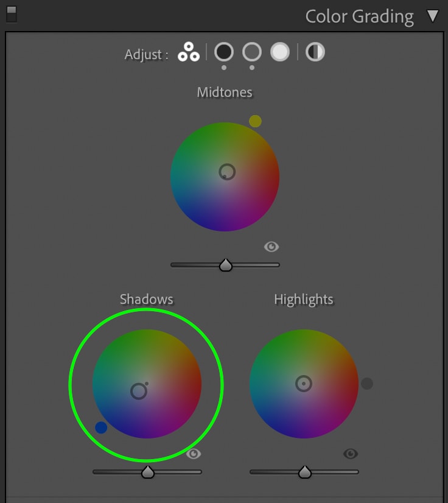Click the yellow hue handle on Midtones wheel

tap(255, 121)
